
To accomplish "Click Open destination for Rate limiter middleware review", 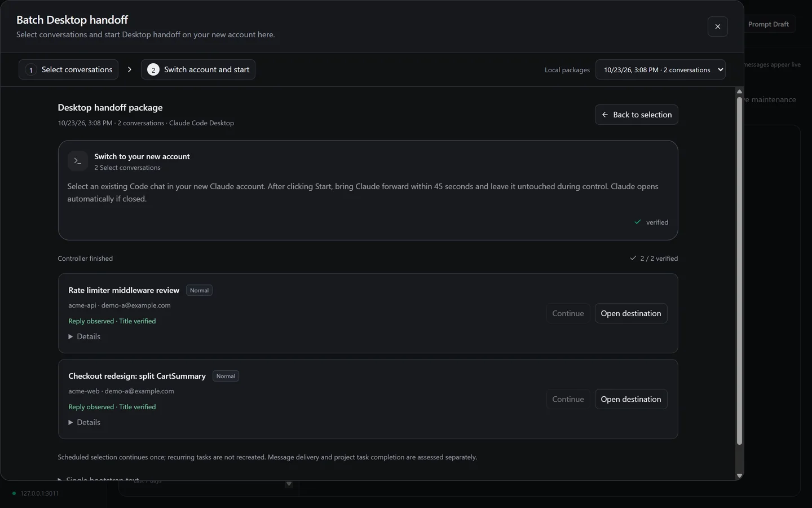I will (631, 313).
